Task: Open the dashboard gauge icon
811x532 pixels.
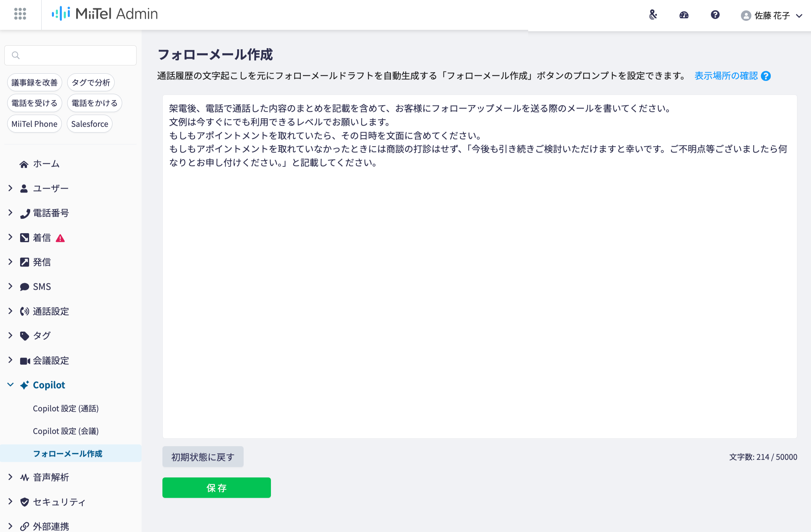Action: pos(684,15)
